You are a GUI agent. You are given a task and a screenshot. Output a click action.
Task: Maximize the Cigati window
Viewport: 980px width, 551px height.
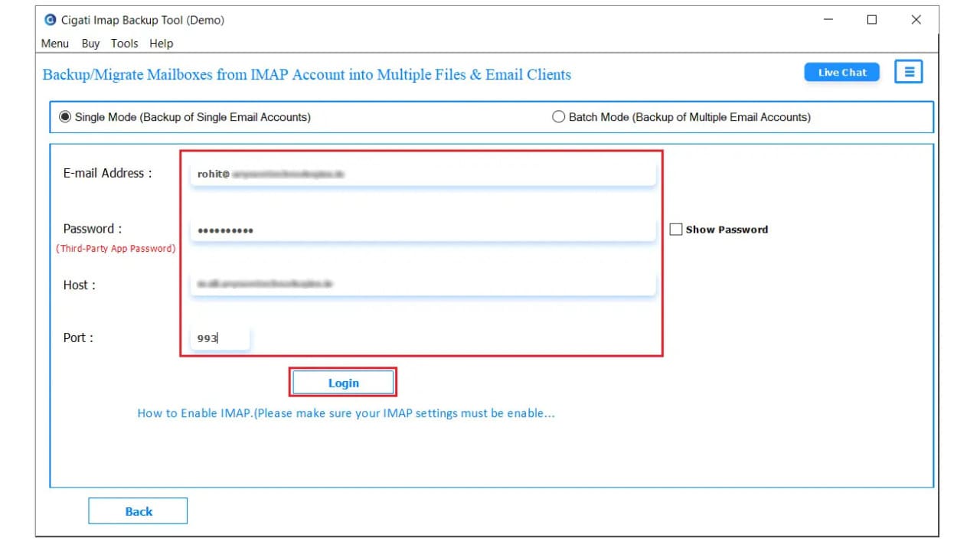click(872, 20)
